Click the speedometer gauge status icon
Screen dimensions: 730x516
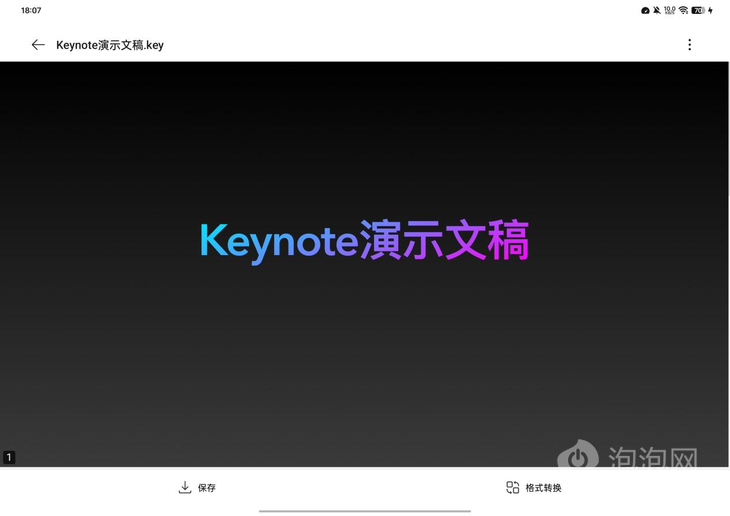tap(645, 10)
